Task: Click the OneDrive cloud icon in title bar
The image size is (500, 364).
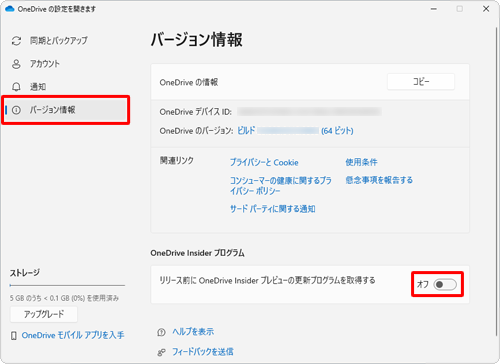Action: (10, 9)
